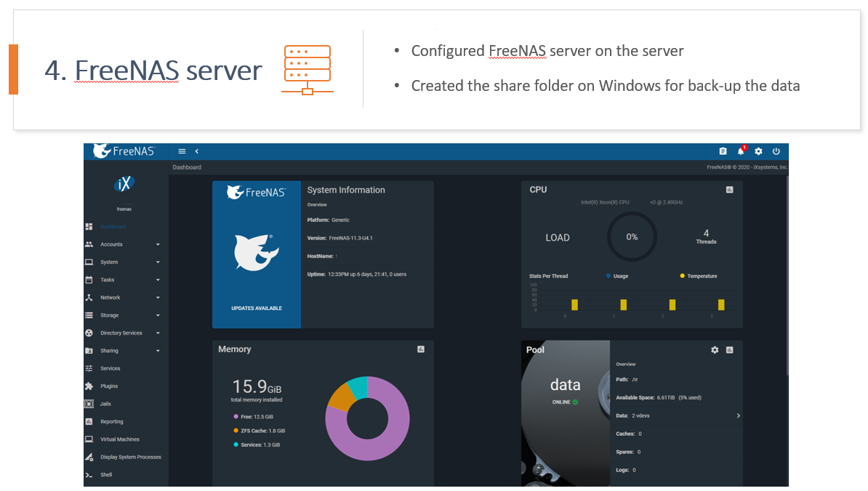
Task: Open Pool card reports chart icon
Action: tap(730, 350)
